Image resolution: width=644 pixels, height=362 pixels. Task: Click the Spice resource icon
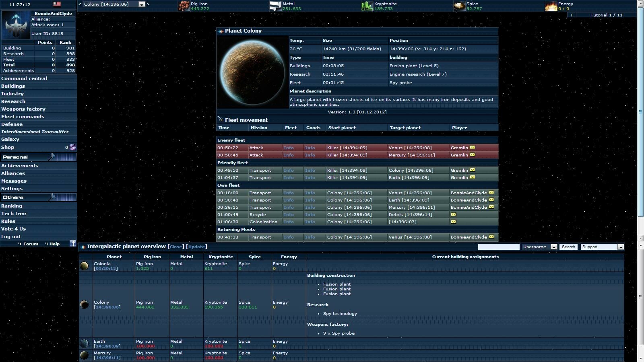click(460, 6)
